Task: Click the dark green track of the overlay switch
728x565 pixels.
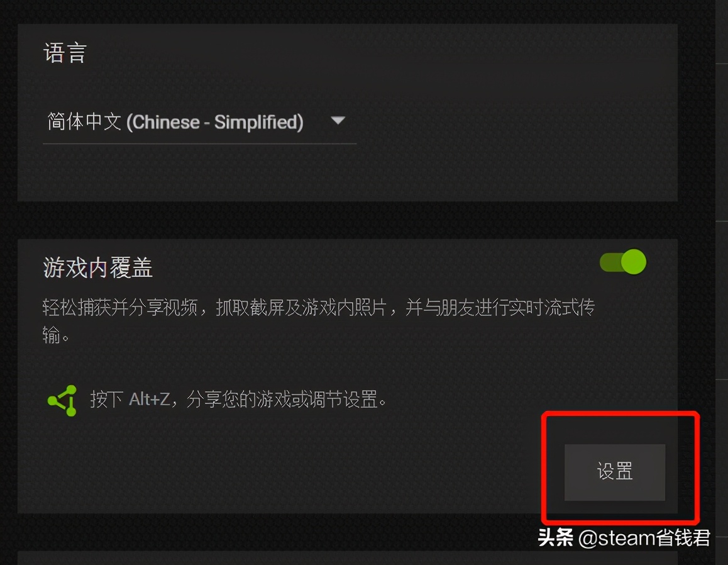Action: click(610, 262)
